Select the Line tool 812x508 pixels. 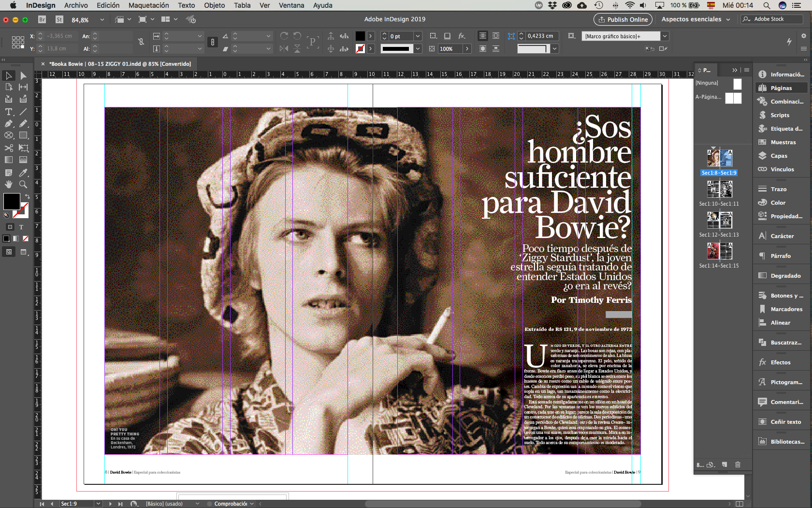click(x=23, y=112)
